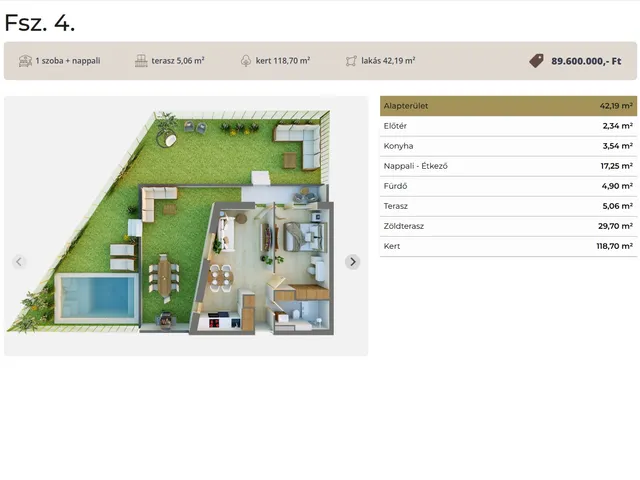Click the price tag icon
640x480 pixels.
click(537, 61)
